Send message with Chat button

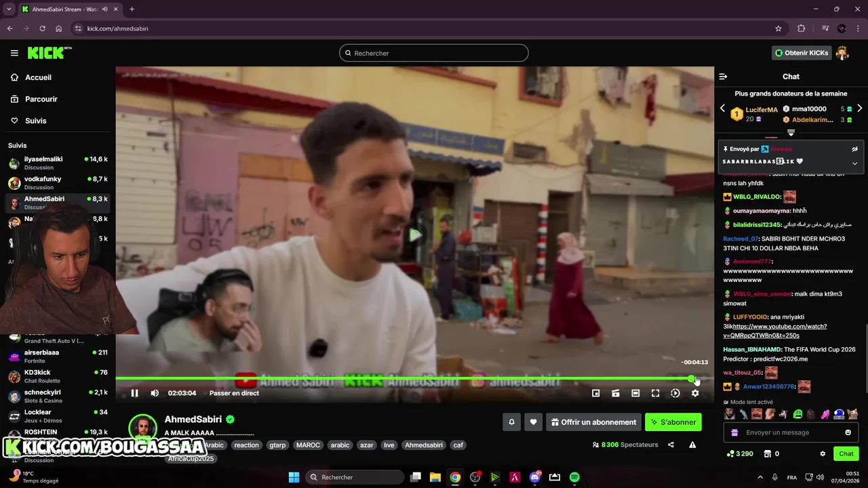tap(846, 454)
